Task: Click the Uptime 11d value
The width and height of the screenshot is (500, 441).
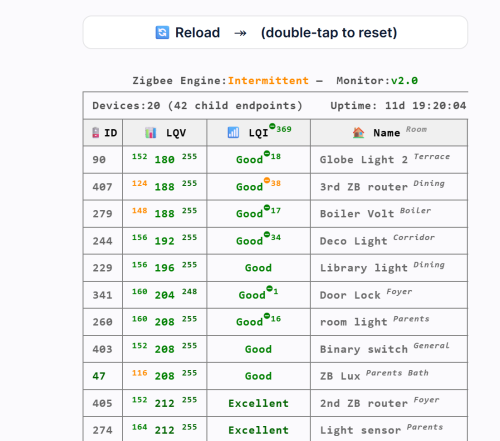Action: point(398,106)
